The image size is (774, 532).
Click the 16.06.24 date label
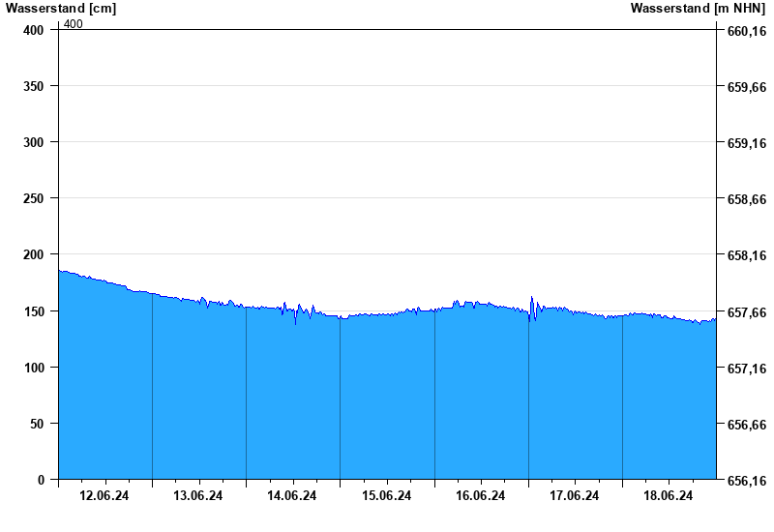tap(481, 496)
